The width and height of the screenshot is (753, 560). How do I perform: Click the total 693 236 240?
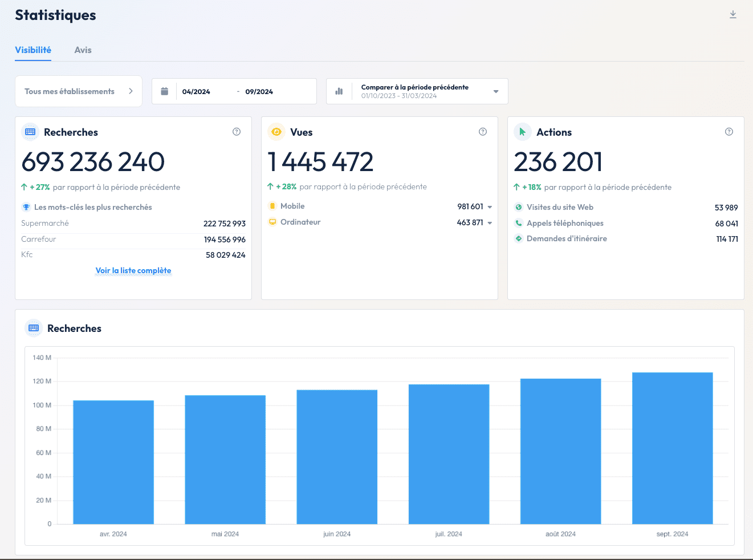(x=93, y=162)
